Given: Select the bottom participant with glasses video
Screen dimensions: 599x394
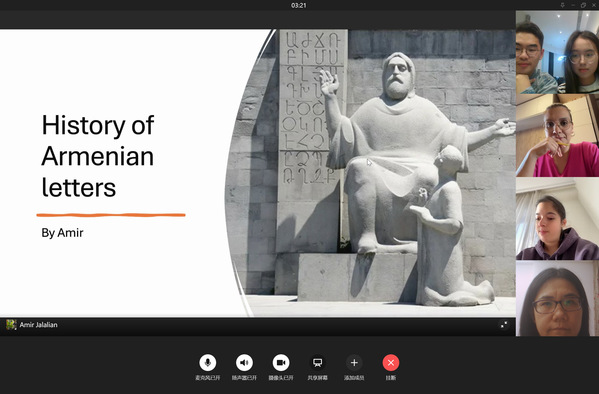Looking at the screenshot, I should pos(557,298).
